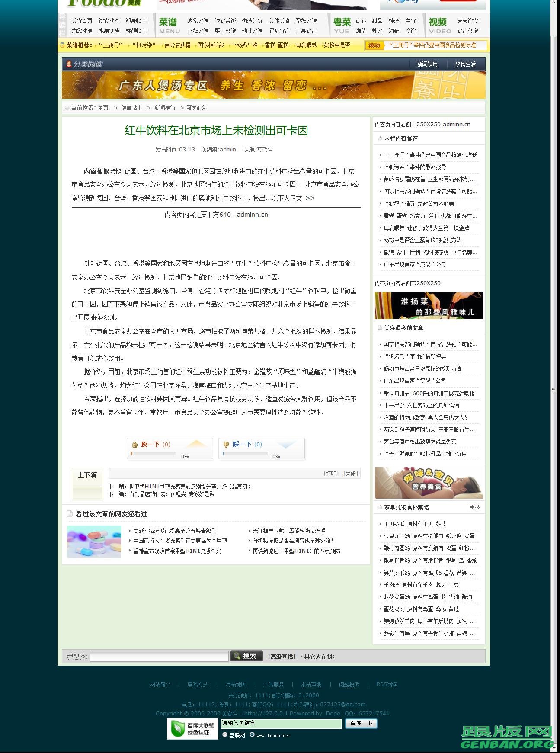Open the 粤菜 YUE section
Screen dimensions: 560x753
tap(342, 26)
